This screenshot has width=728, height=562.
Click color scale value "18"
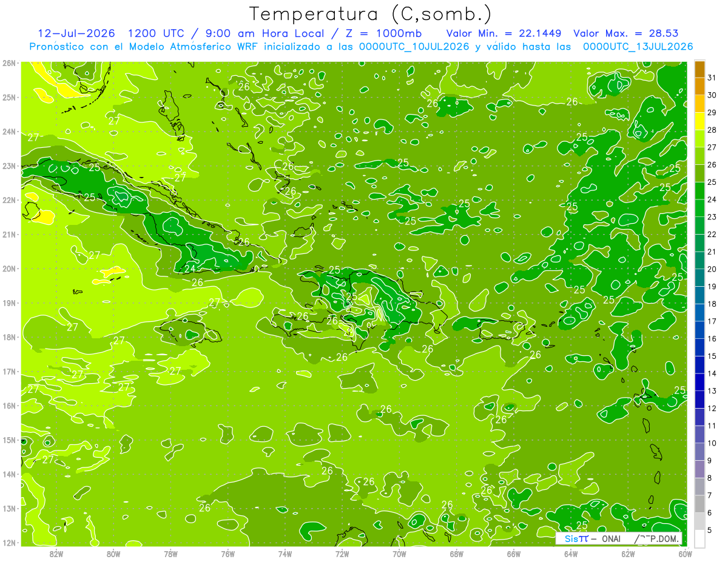point(712,304)
